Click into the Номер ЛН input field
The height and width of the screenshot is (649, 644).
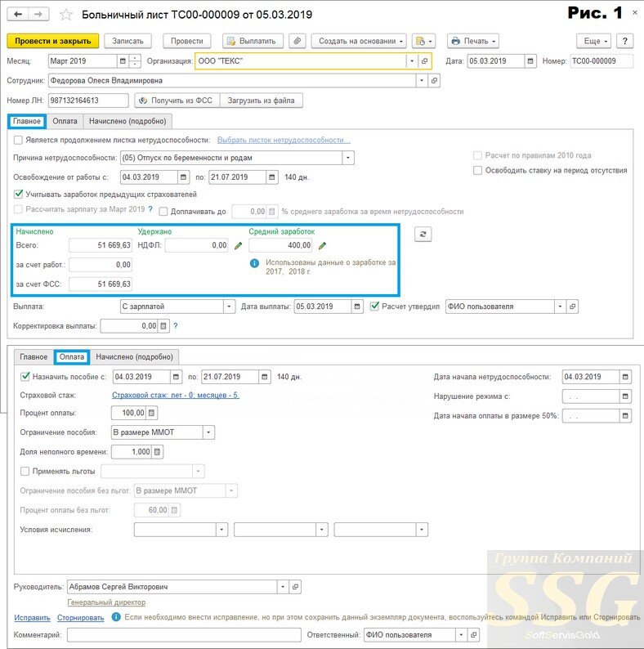88,101
